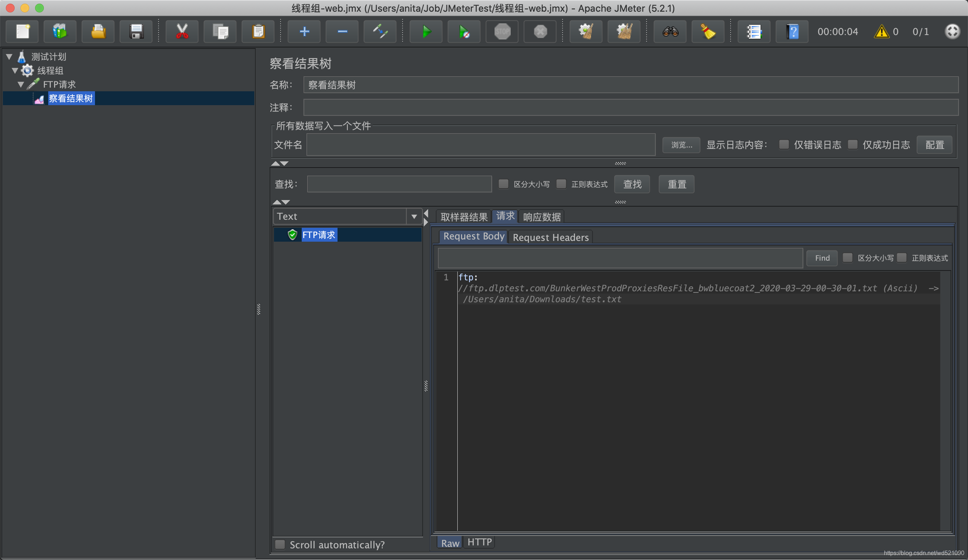
Task: Expand the 线程组 tree item
Action: click(15, 70)
